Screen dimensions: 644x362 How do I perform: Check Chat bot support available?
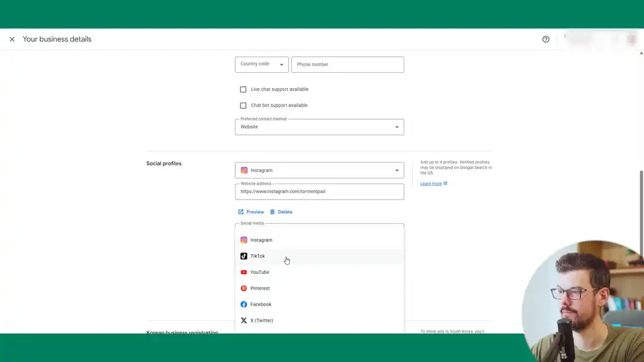tap(243, 106)
